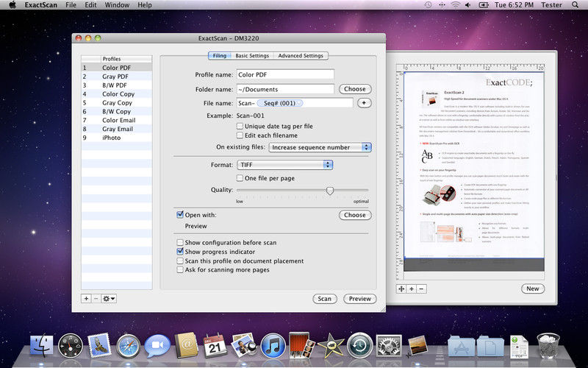
Task: Select the Color Email profile
Action: [117, 120]
